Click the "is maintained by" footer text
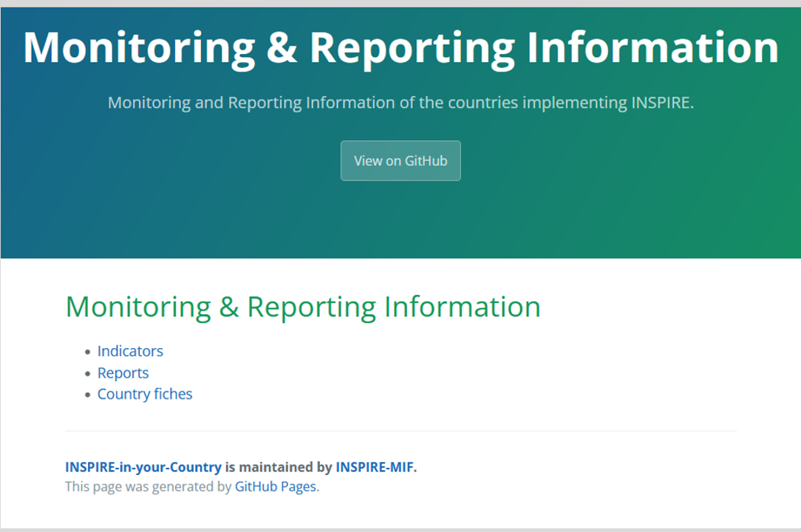801x532 pixels. tap(279, 467)
